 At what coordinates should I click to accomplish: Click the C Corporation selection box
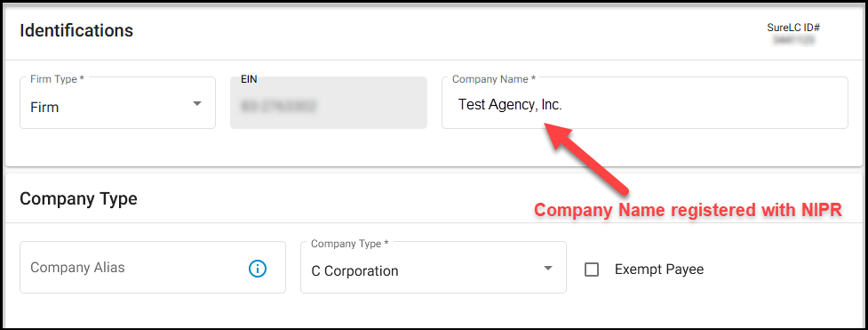pos(434,268)
